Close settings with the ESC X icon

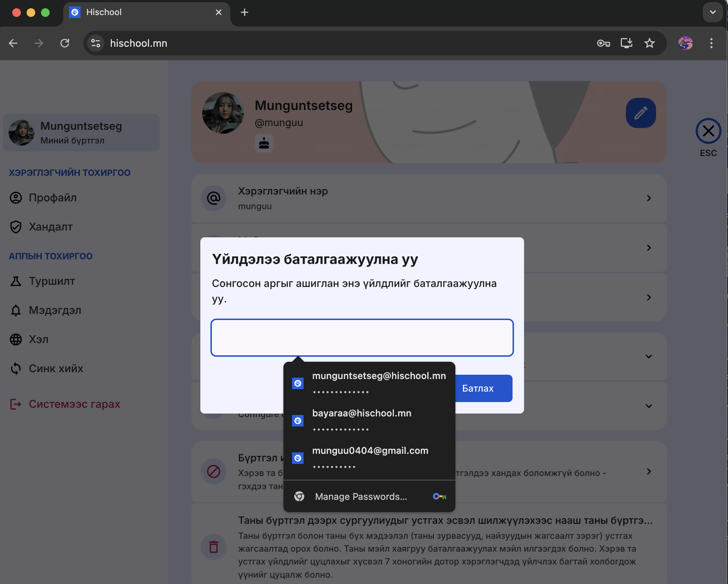click(x=708, y=131)
